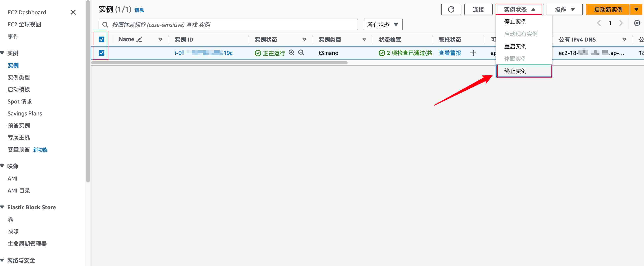The height and width of the screenshot is (266, 644).
Task: Open table preferences gear icon
Action: (637, 23)
